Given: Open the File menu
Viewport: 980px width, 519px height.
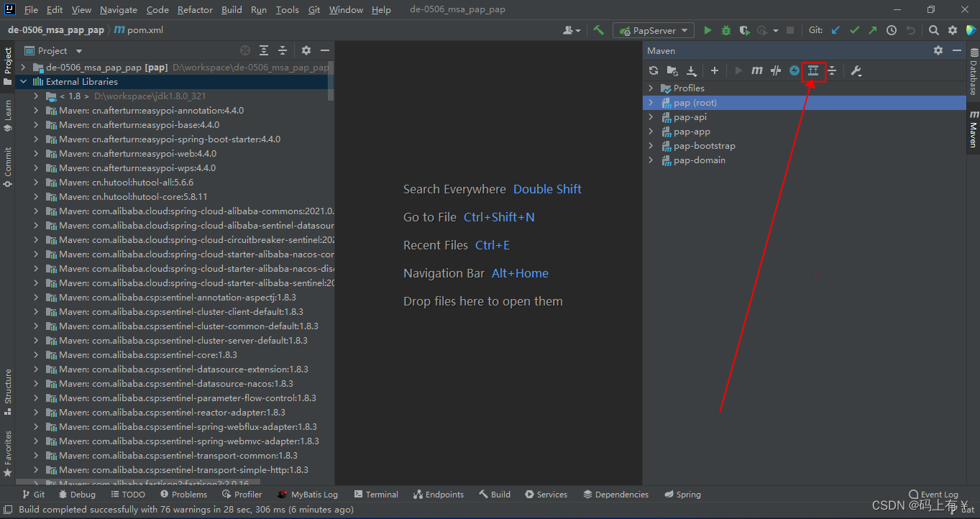Looking at the screenshot, I should point(31,9).
